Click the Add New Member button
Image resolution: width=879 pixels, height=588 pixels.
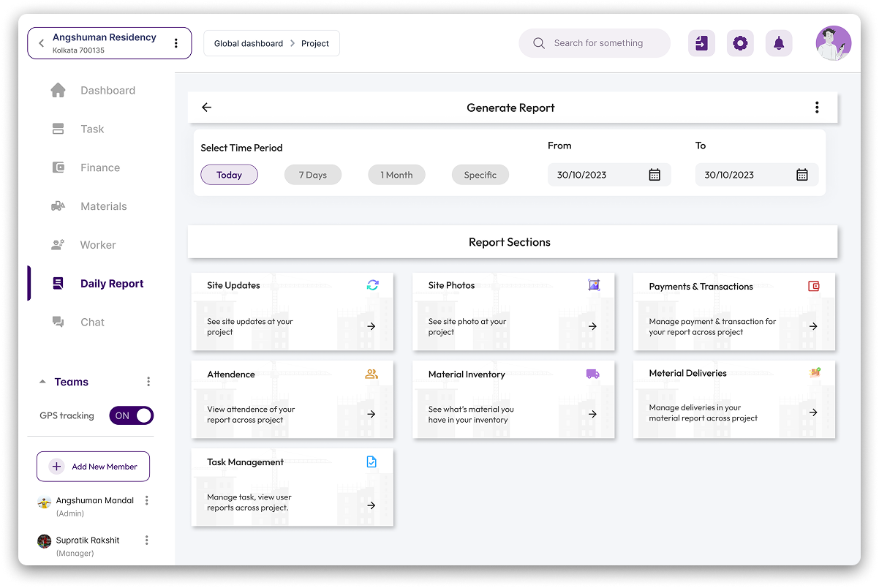point(93,466)
